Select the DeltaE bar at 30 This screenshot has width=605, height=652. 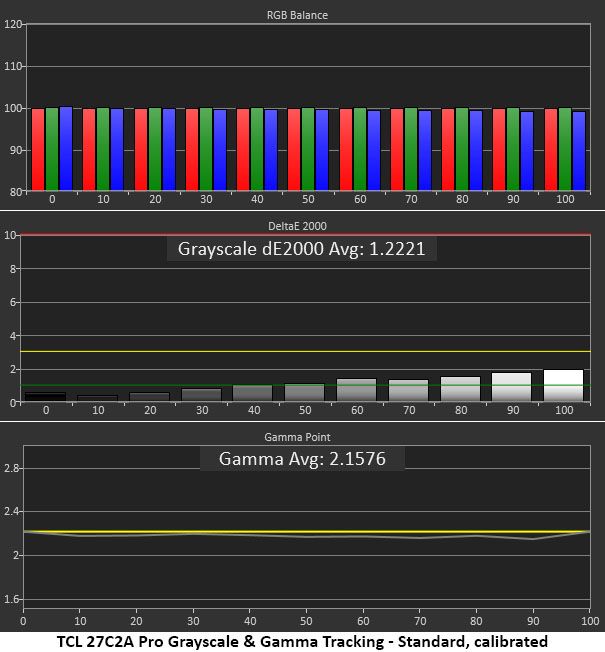[201, 395]
